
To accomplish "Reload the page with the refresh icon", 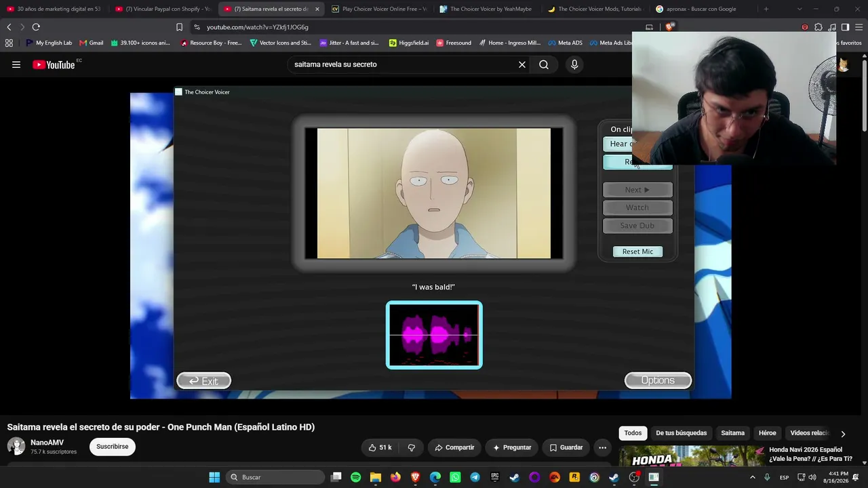I will tap(36, 27).
